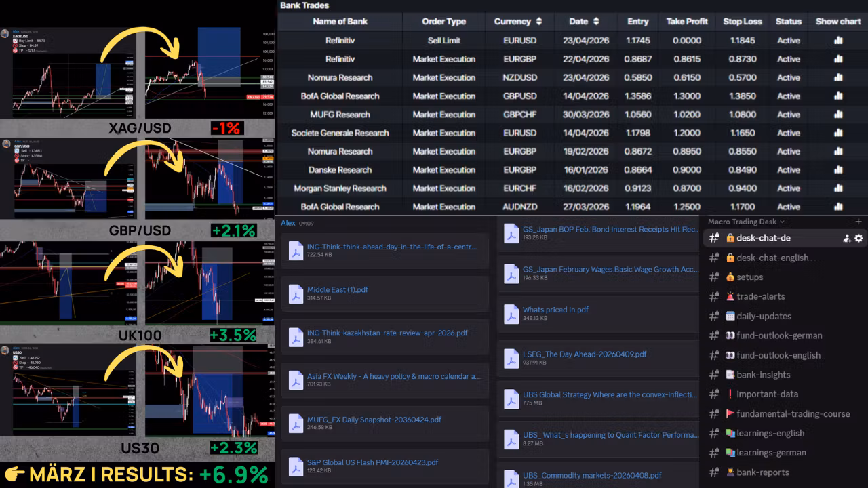Click the 'Danske Research' bank name cell
The width and height of the screenshot is (868, 488).
340,170
